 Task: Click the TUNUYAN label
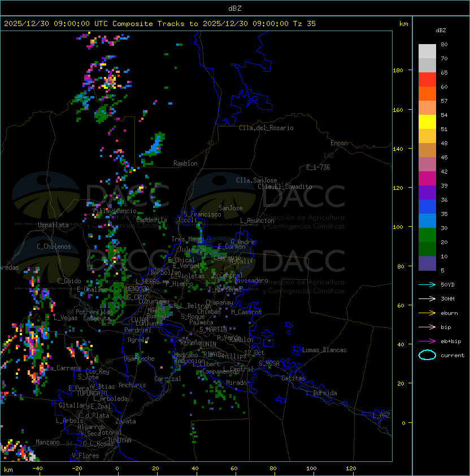(120, 440)
